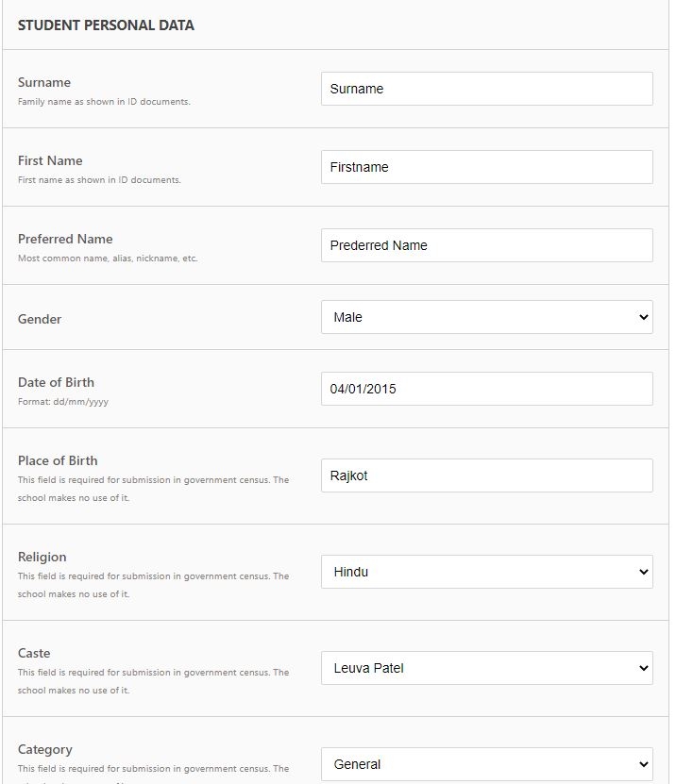The image size is (676, 784).
Task: Click the Caste label
Action: tap(34, 653)
